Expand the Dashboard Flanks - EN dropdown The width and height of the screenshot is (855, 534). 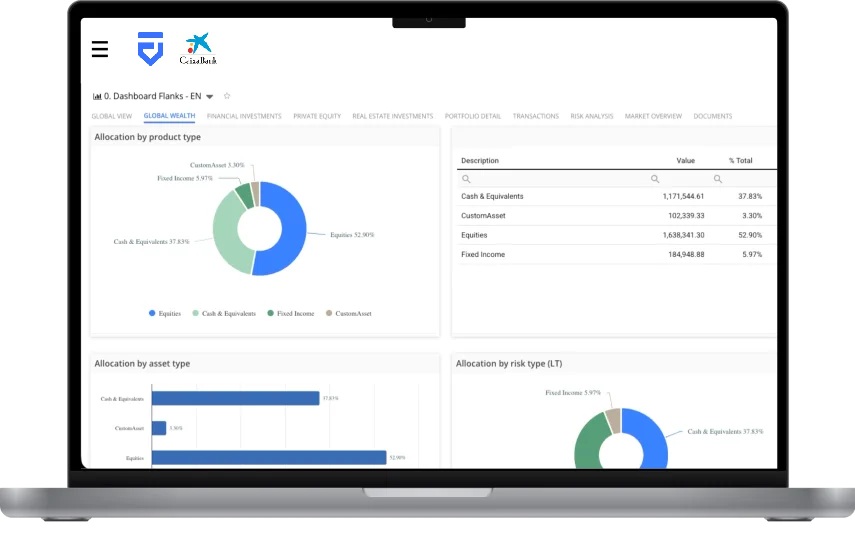210,97
